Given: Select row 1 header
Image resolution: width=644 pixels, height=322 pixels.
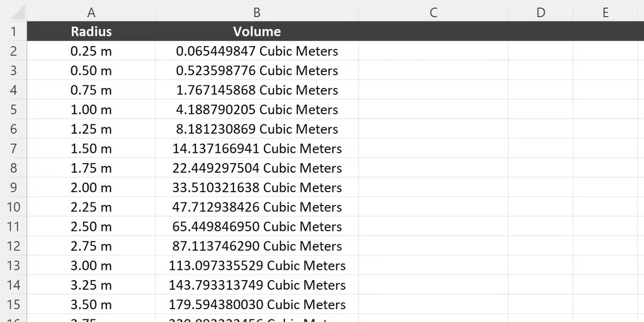Looking at the screenshot, I should tap(13, 31).
